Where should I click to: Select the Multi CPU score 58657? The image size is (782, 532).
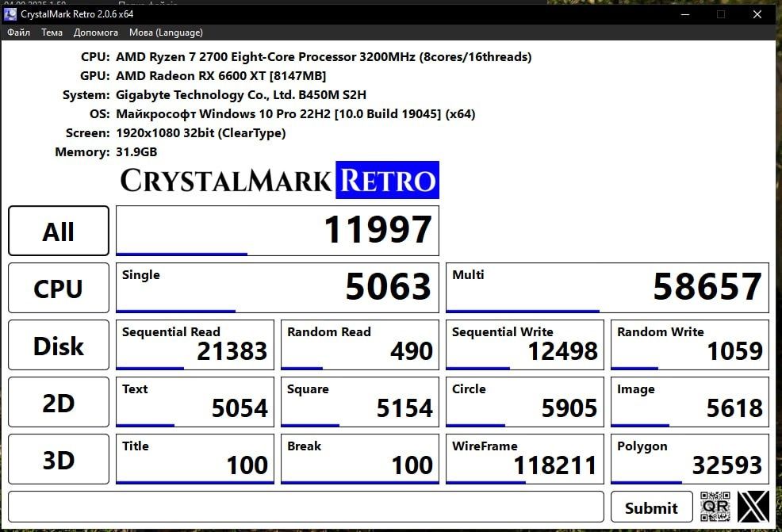pyautogui.click(x=608, y=288)
